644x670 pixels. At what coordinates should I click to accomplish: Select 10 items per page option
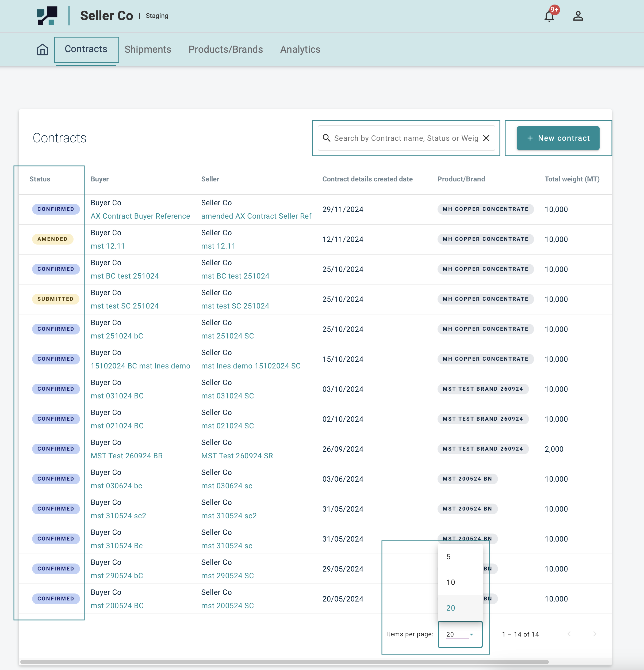pos(451,583)
